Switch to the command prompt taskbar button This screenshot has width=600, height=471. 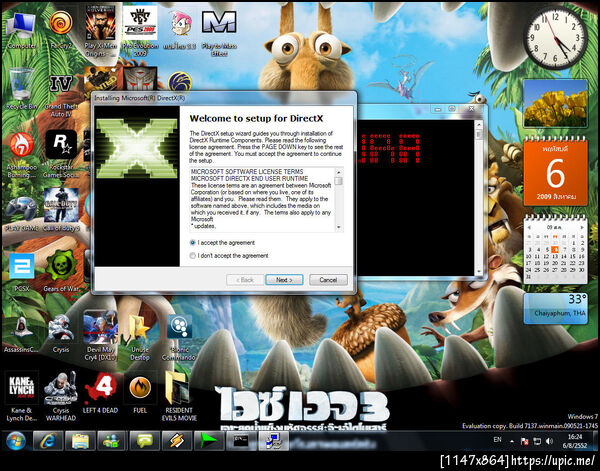click(241, 441)
